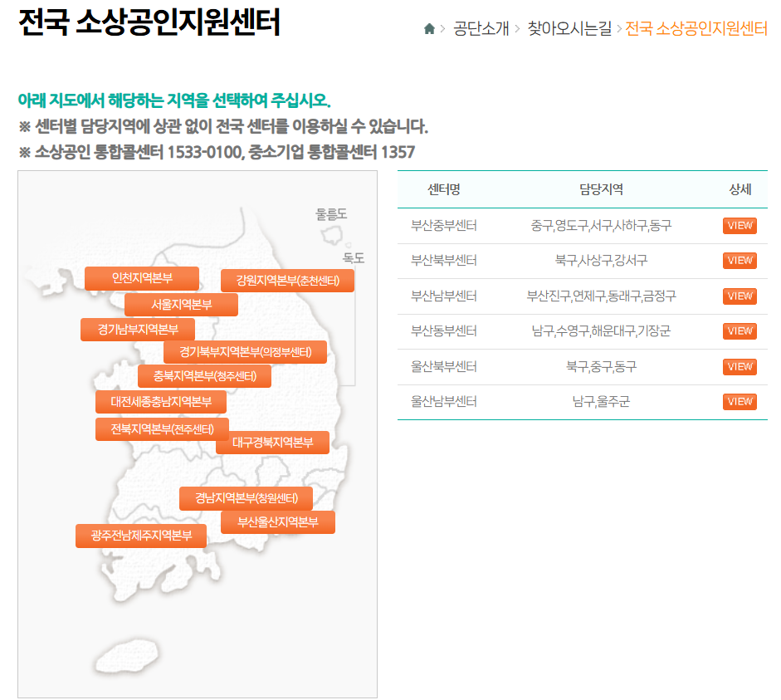Click 광주전남제주지역본부 on the map
Viewport: 781px width, 700px height.
pyautogui.click(x=141, y=536)
